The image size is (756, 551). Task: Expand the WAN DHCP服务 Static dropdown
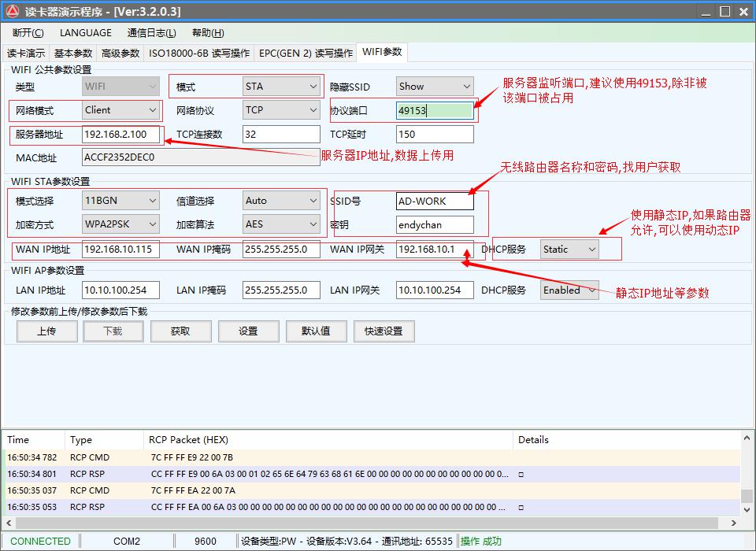pos(569,250)
